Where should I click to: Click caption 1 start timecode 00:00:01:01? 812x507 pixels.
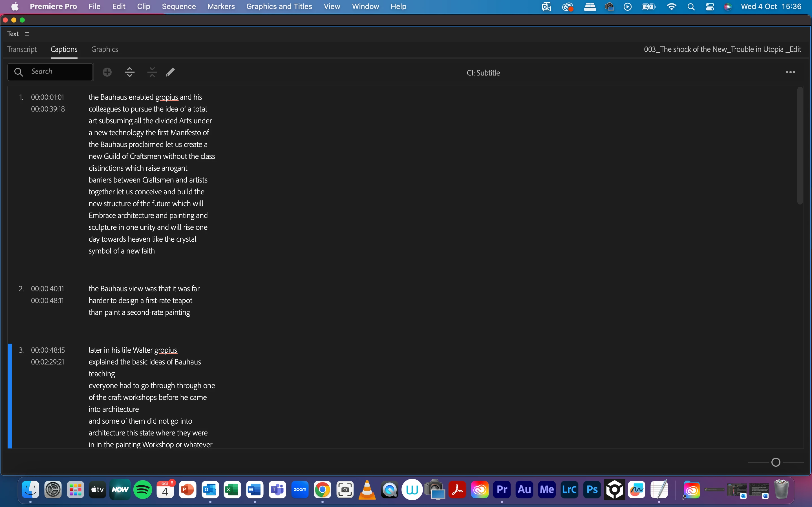(x=47, y=97)
